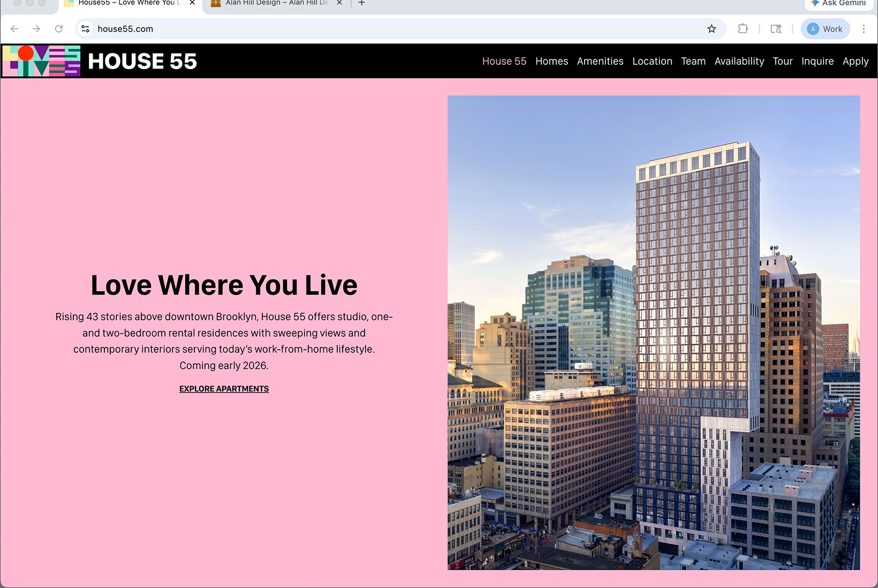Click the tab search pane icon near the profile
The height and width of the screenshot is (588, 878).
point(775,29)
